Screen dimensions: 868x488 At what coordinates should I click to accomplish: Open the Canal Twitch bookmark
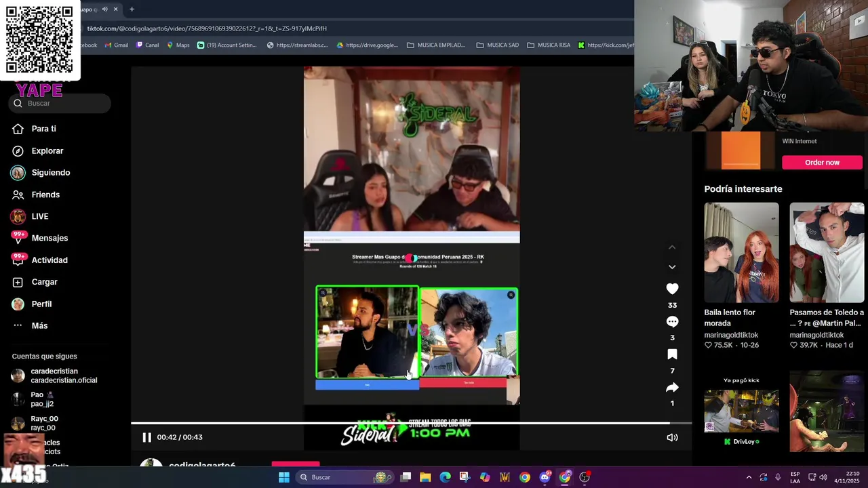point(147,45)
